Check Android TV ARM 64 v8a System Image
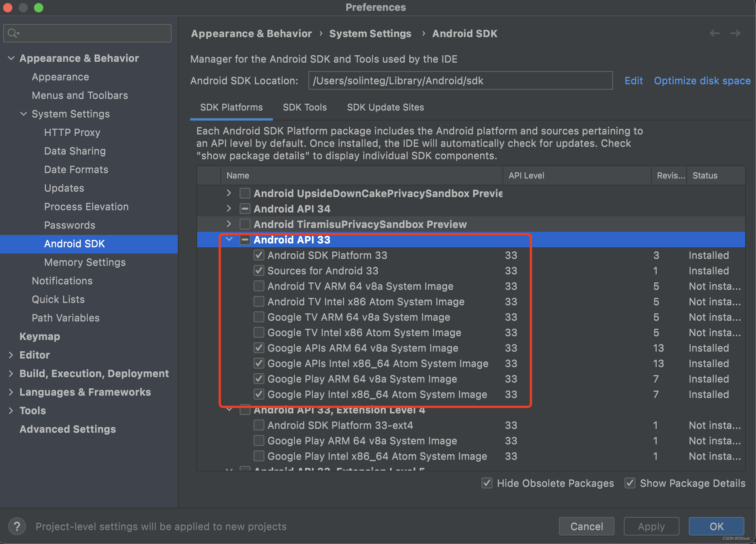This screenshot has height=544, width=756. [x=259, y=286]
